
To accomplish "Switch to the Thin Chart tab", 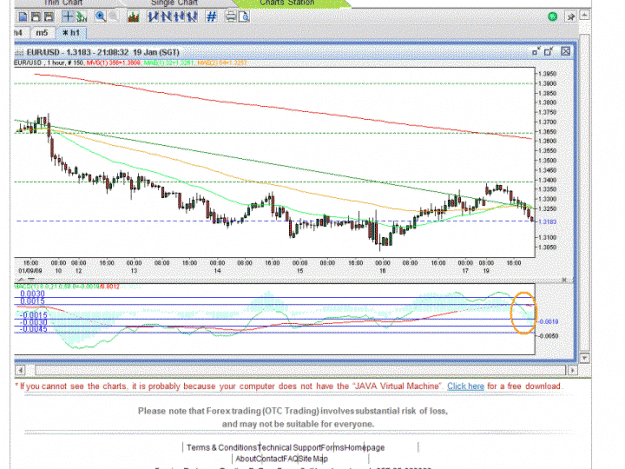I will [62, 3].
